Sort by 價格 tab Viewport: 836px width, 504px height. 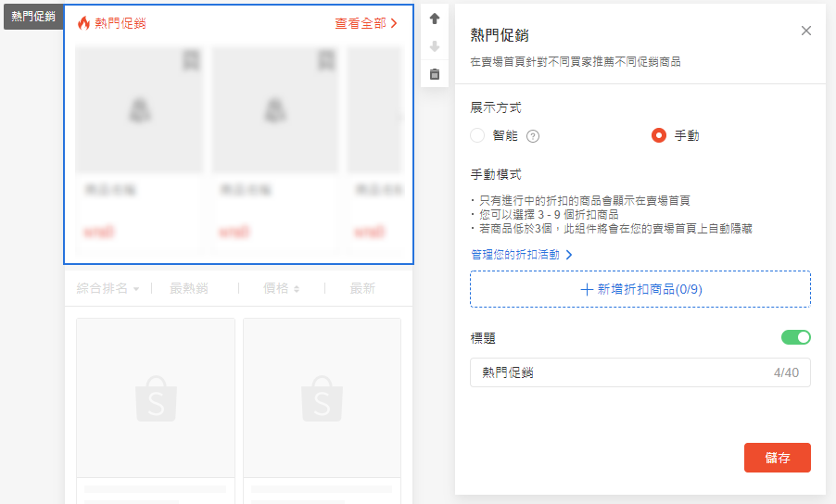(281, 288)
